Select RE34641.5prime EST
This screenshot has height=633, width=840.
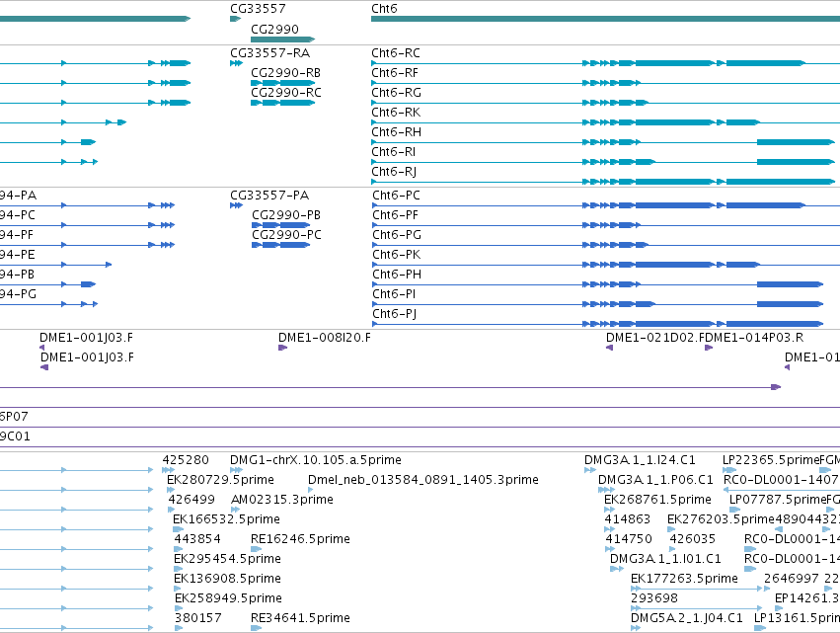click(x=300, y=618)
